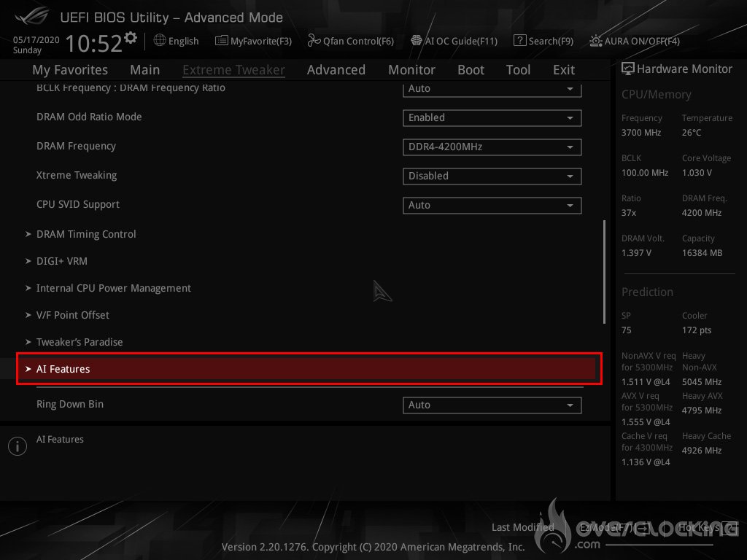Click the info icon beside the AI Features description

[x=17, y=446]
